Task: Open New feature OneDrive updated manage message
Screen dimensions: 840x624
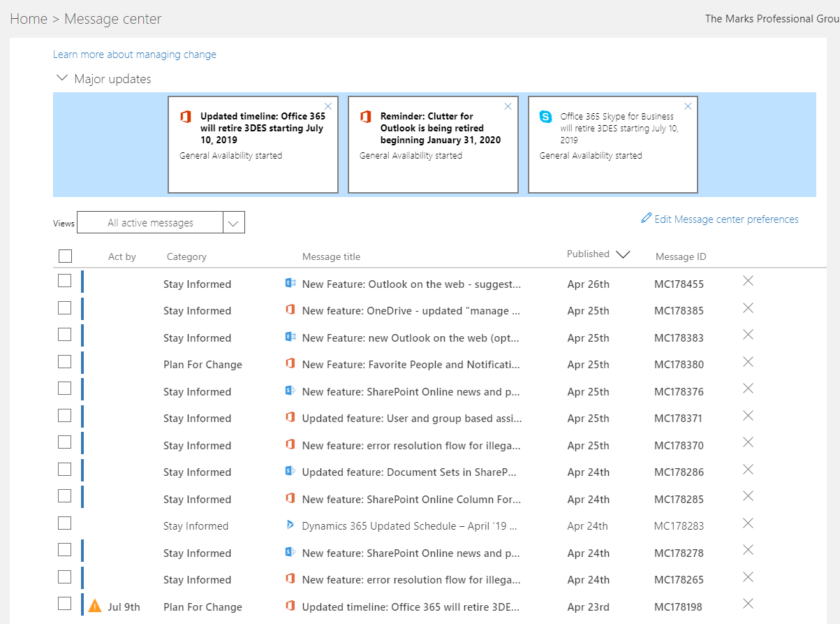Action: tap(411, 310)
